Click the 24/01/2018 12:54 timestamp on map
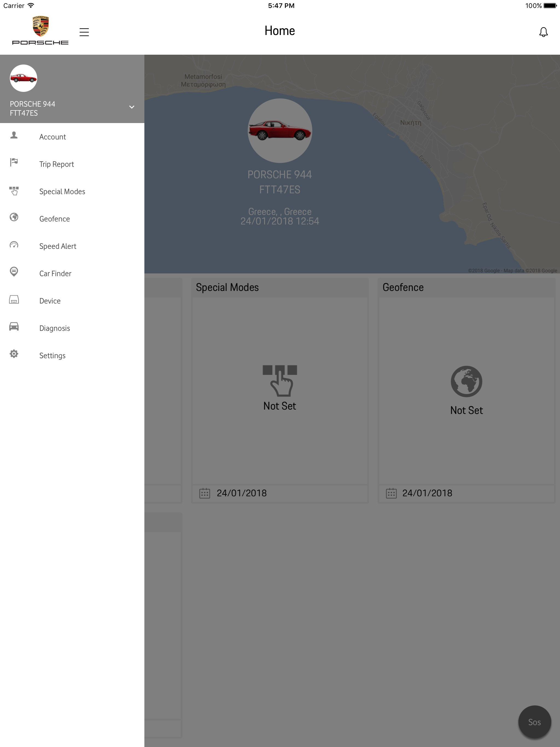 click(280, 221)
